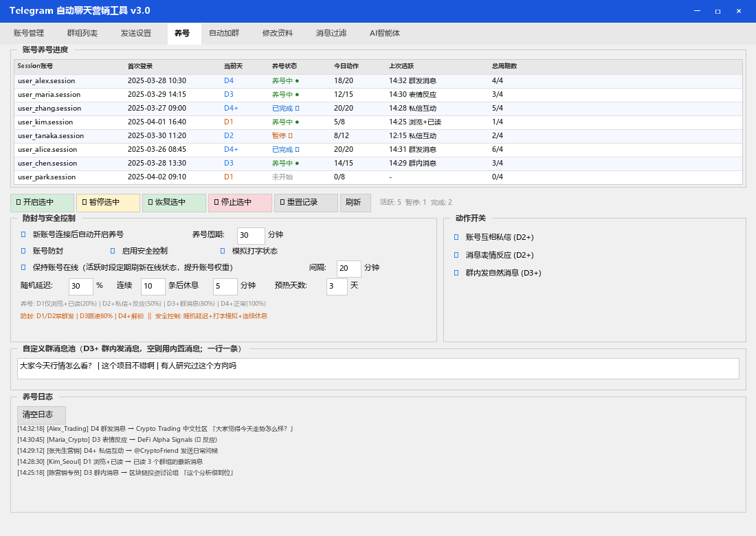Click the 重置记录 button
Viewport: 756px width, 536px height.
coord(306,203)
